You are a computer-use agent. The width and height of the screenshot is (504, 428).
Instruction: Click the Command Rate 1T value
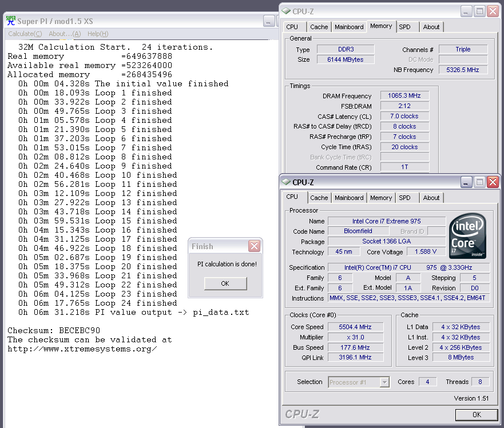[x=404, y=167]
